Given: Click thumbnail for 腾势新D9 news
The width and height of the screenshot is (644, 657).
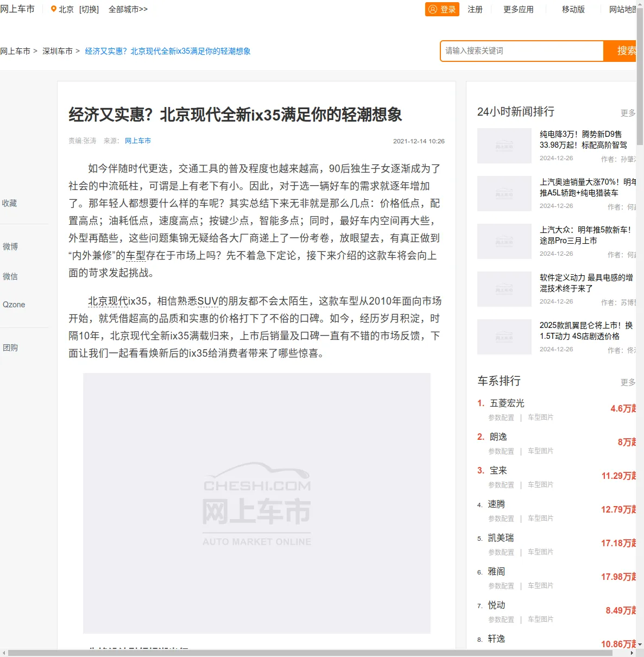Looking at the screenshot, I should 504,146.
